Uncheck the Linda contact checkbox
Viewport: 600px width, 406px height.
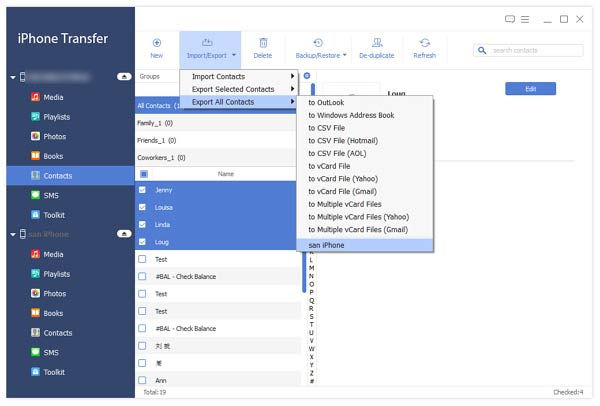[x=142, y=224]
